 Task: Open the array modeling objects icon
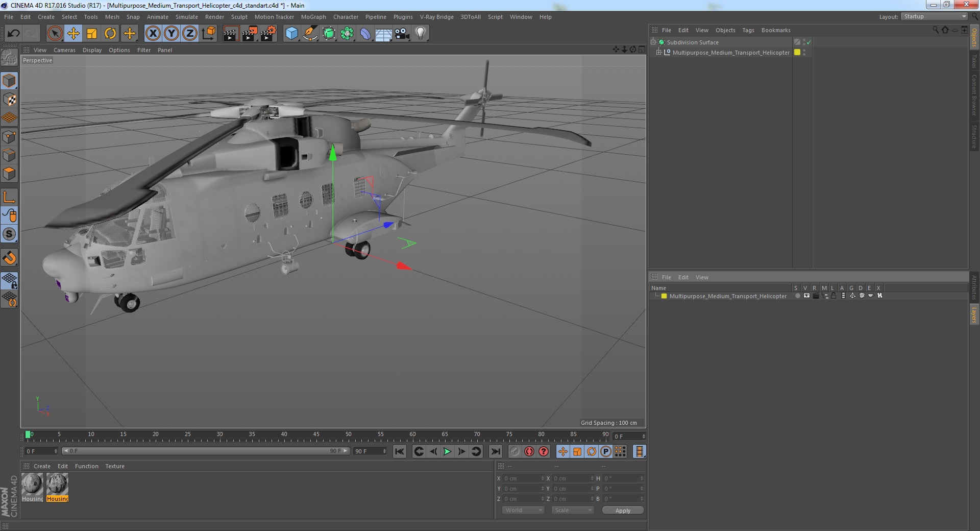pos(347,34)
